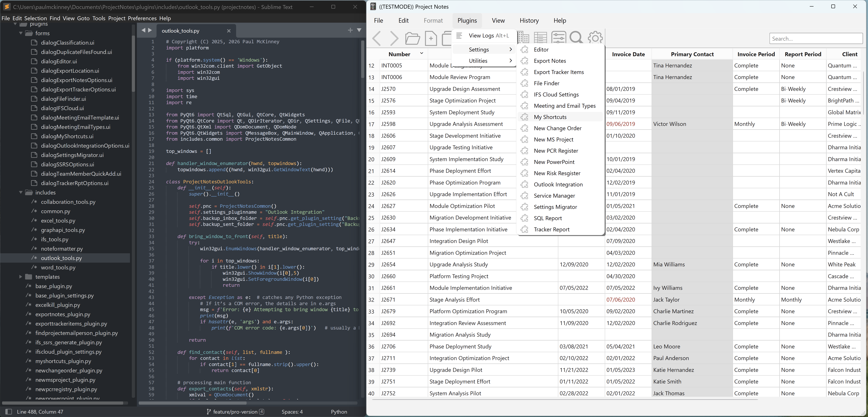
Task: Click the Sublime Text logo icon in title bar
Action: tap(7, 7)
